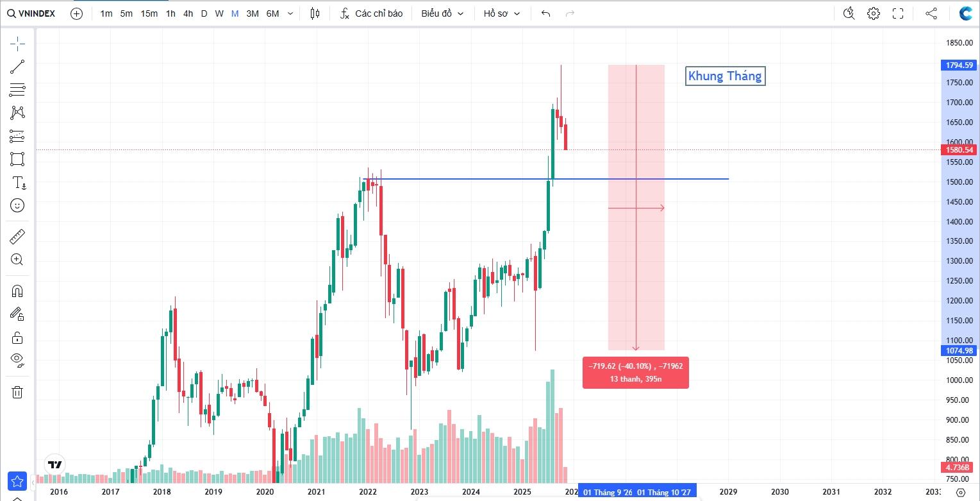Open the candlestick chart type selector
980x501 pixels.
pyautogui.click(x=314, y=13)
